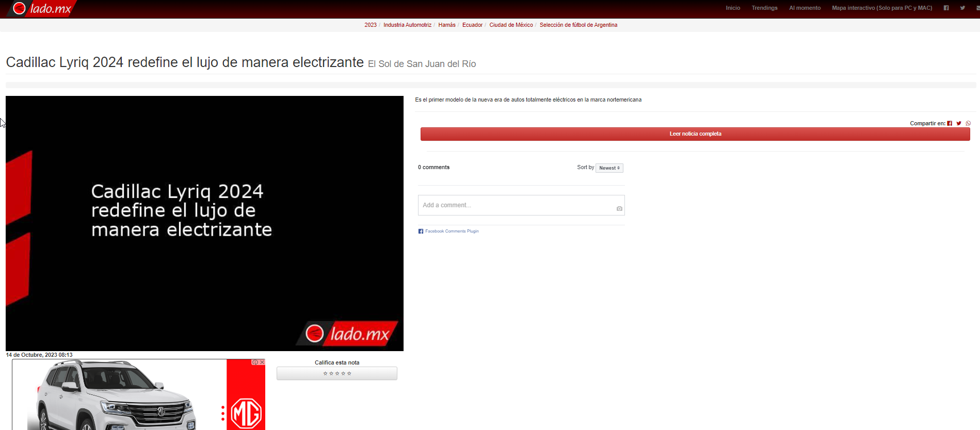Click the Facebook icon next to Comments Plugin
The width and height of the screenshot is (980, 430).
click(x=421, y=231)
